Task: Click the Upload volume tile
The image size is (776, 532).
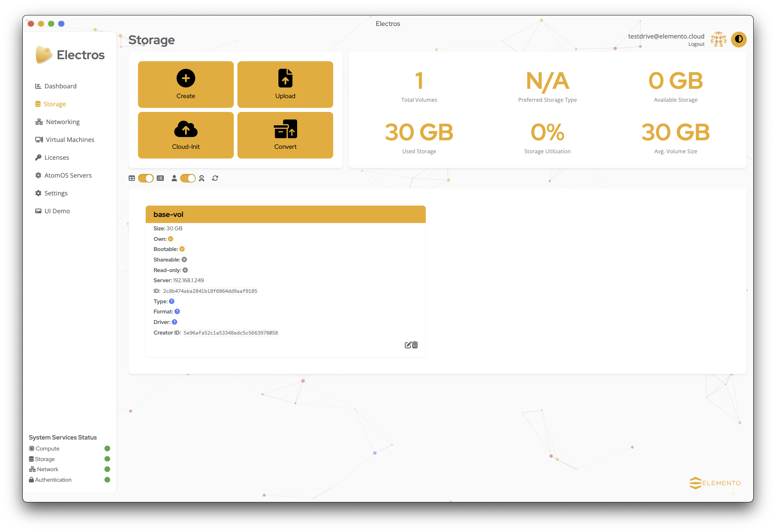Action: [x=285, y=84]
